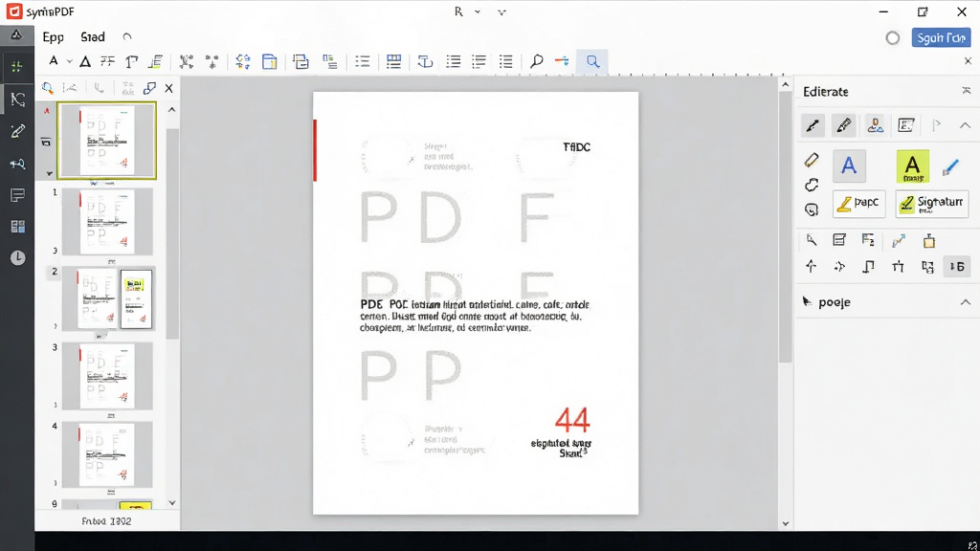Select the eraser tool in right panel

pos(812,161)
